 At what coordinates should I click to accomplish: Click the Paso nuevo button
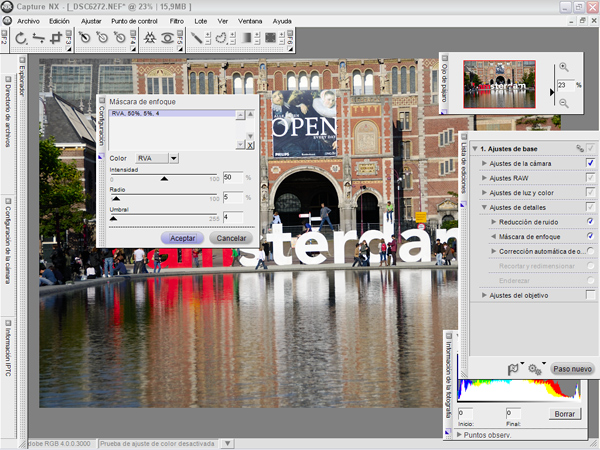(x=572, y=369)
